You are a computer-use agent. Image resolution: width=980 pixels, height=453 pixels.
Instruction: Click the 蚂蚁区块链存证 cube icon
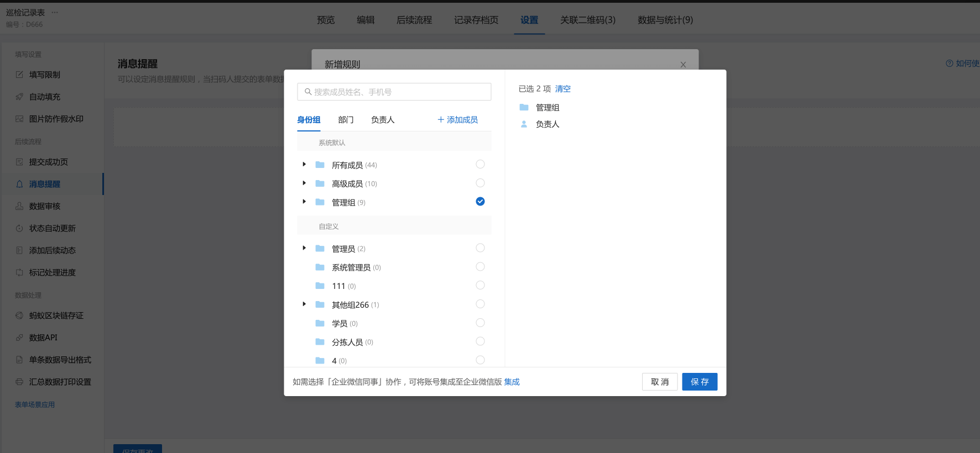[x=19, y=315]
